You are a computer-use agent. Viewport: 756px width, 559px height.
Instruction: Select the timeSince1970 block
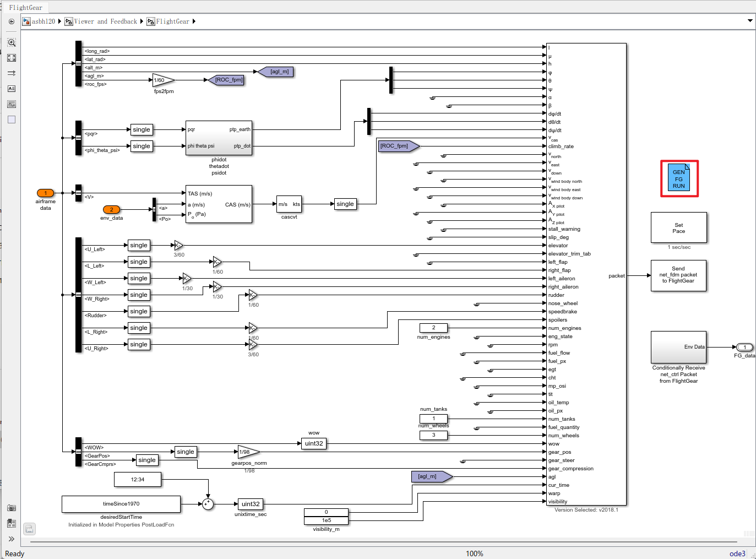[121, 504]
